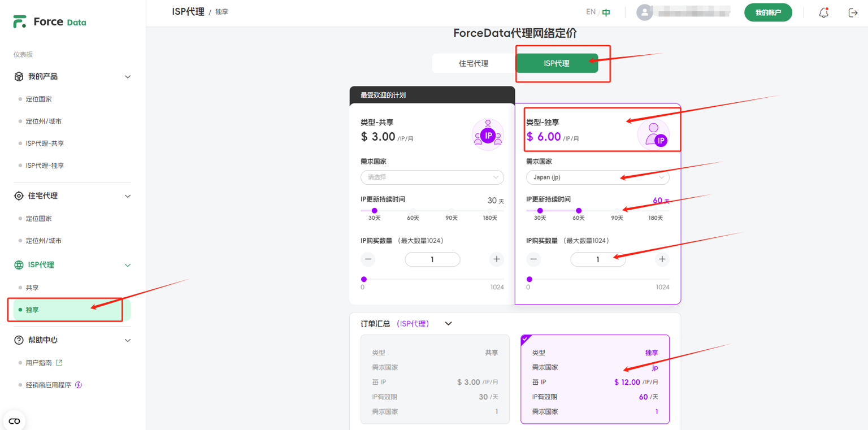
Task: Click minus icon in shared IP quantity
Action: [368, 259]
